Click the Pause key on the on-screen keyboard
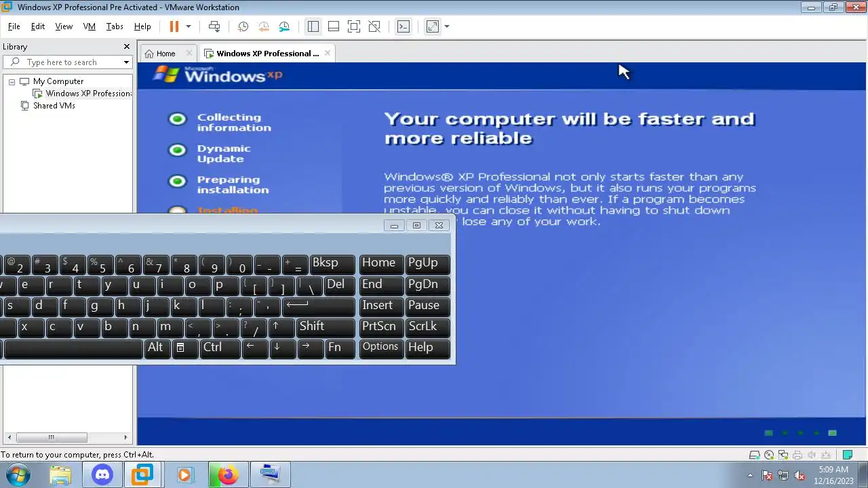The image size is (868, 488). 428,306
